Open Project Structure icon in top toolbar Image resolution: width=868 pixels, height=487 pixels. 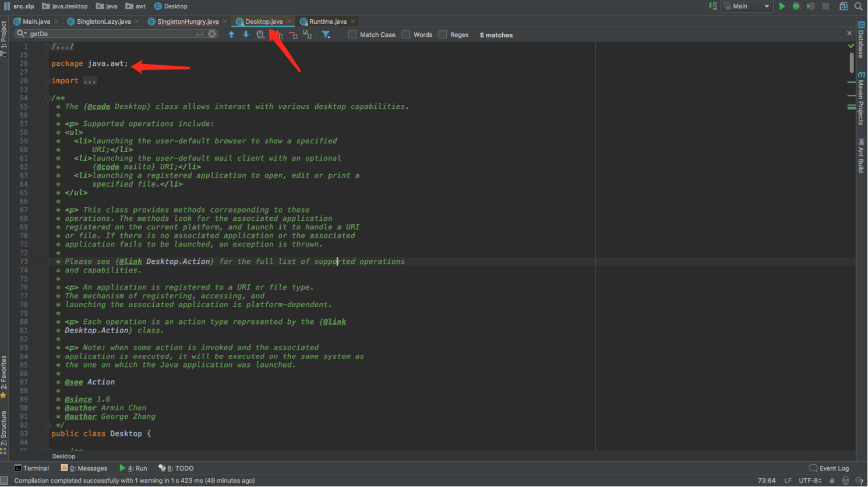pyautogui.click(x=844, y=6)
